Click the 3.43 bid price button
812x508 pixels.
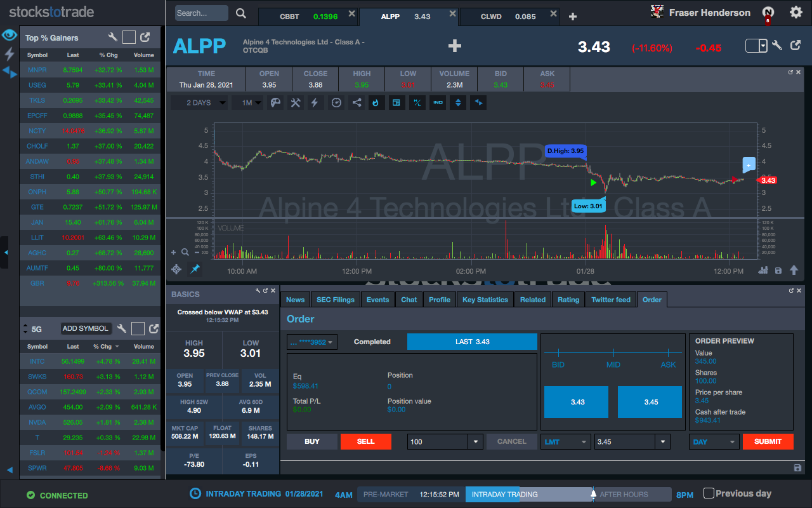pos(577,402)
